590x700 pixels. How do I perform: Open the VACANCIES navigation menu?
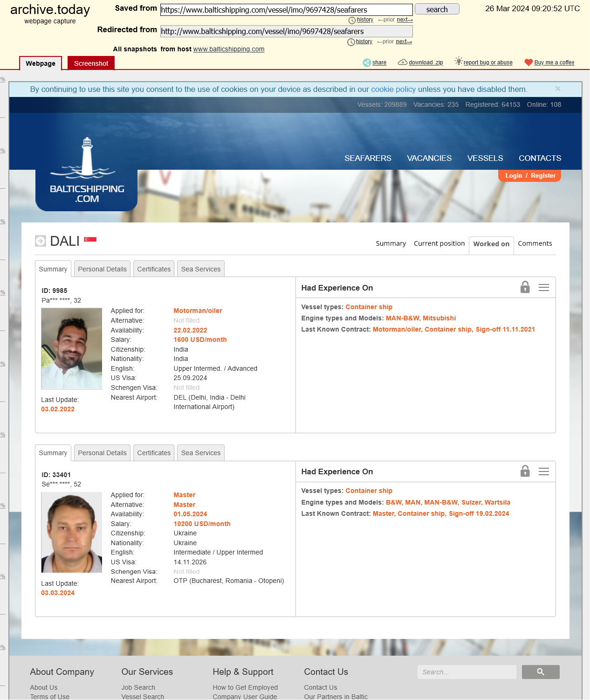[x=429, y=158]
